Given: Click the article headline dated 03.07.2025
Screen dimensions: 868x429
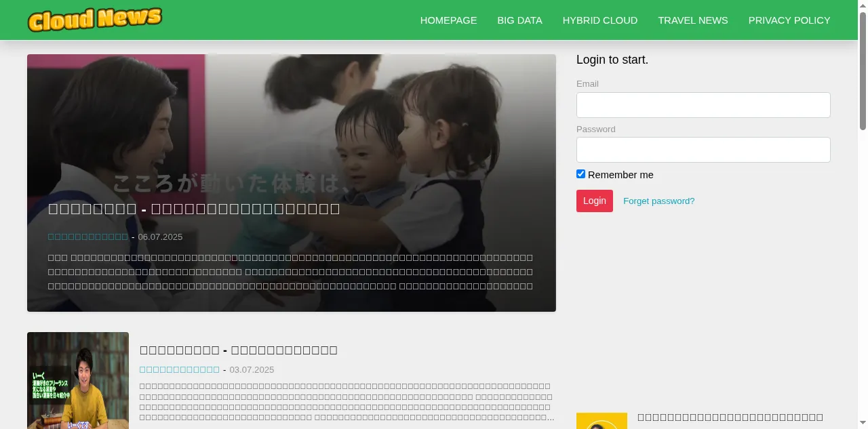Looking at the screenshot, I should (238, 350).
